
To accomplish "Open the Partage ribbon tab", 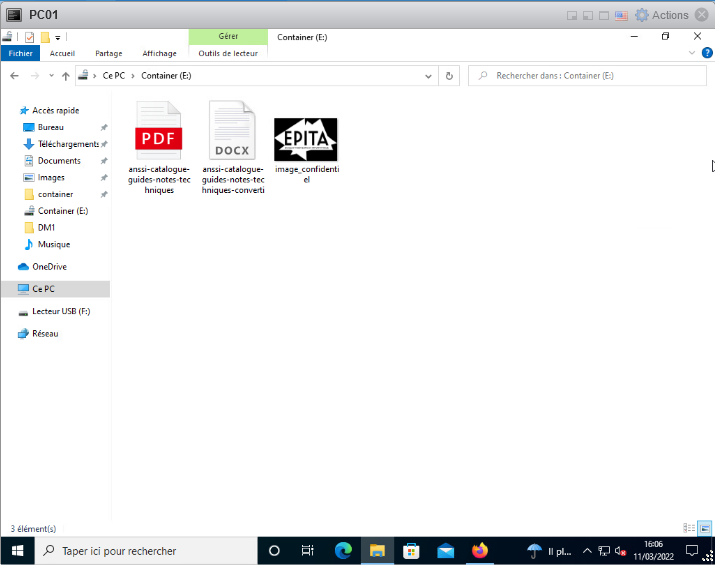I will pyautogui.click(x=109, y=53).
